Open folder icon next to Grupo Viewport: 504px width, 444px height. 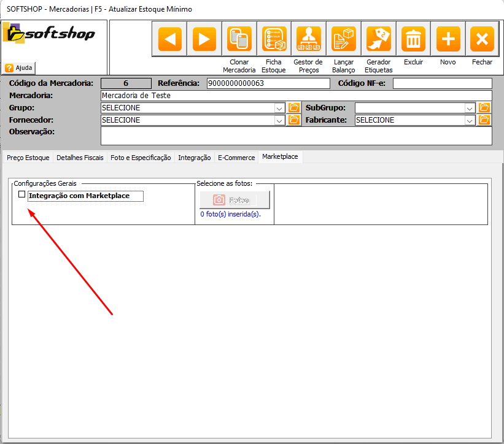[x=293, y=108]
